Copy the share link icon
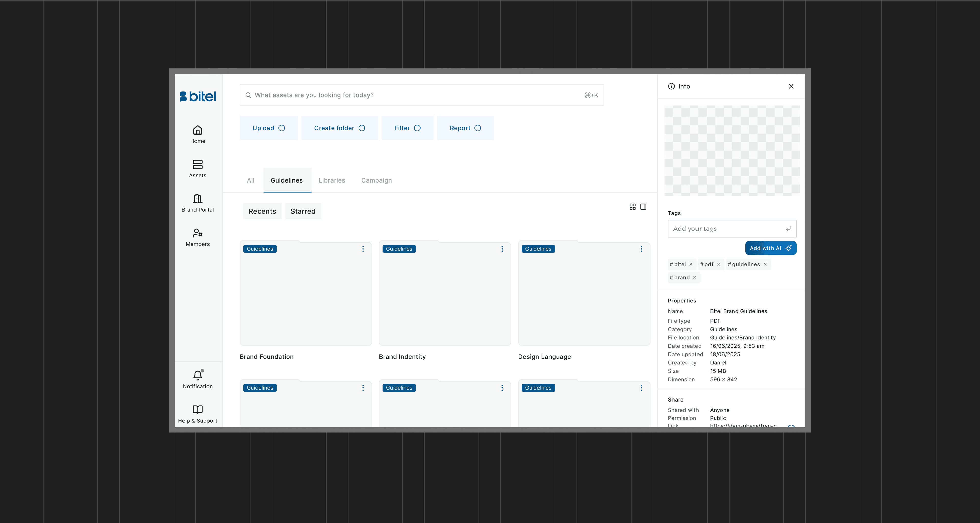Image resolution: width=980 pixels, height=523 pixels. pyautogui.click(x=791, y=426)
